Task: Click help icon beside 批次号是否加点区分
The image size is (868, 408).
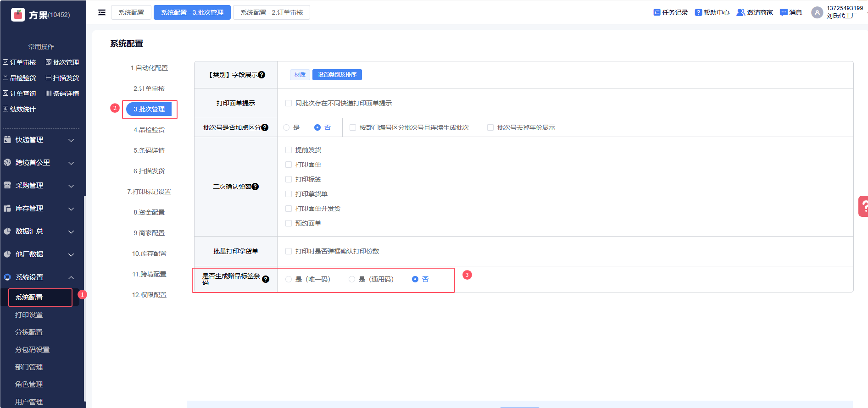Action: pyautogui.click(x=265, y=127)
